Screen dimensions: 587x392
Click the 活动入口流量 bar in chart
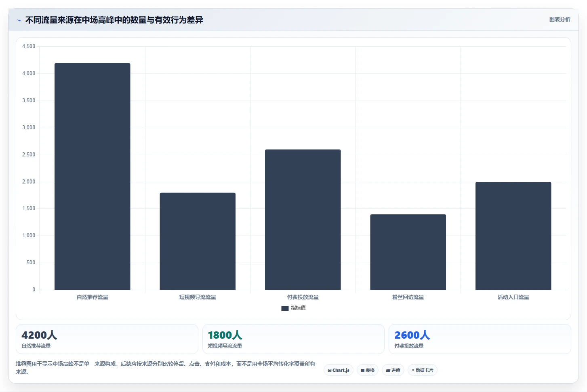pyautogui.click(x=513, y=236)
